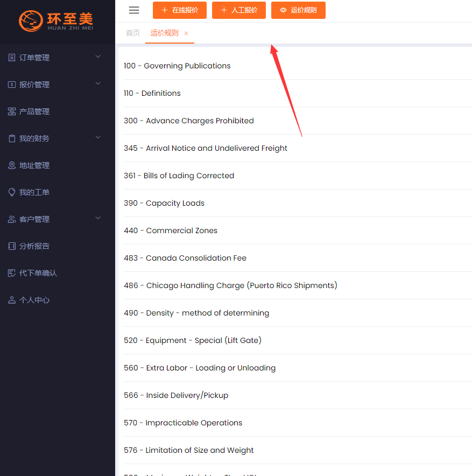The image size is (472, 476).
Task: Open rule 520 - Equipment Special (Lift Gate)
Action: [193, 340]
